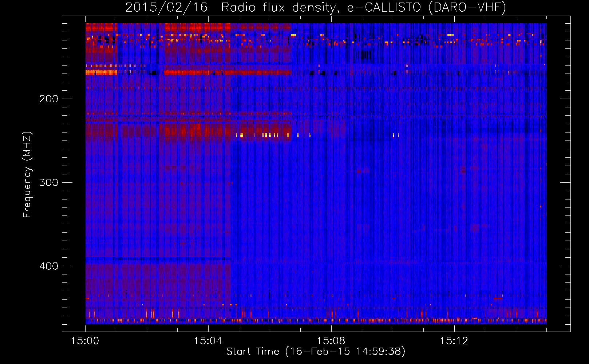The height and width of the screenshot is (364, 589).
Task: Click the '200' frequency tick label
Action: tap(49, 99)
